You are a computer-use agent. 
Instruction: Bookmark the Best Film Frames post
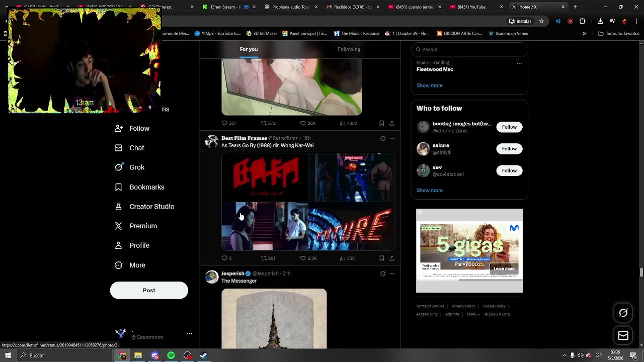(381, 258)
